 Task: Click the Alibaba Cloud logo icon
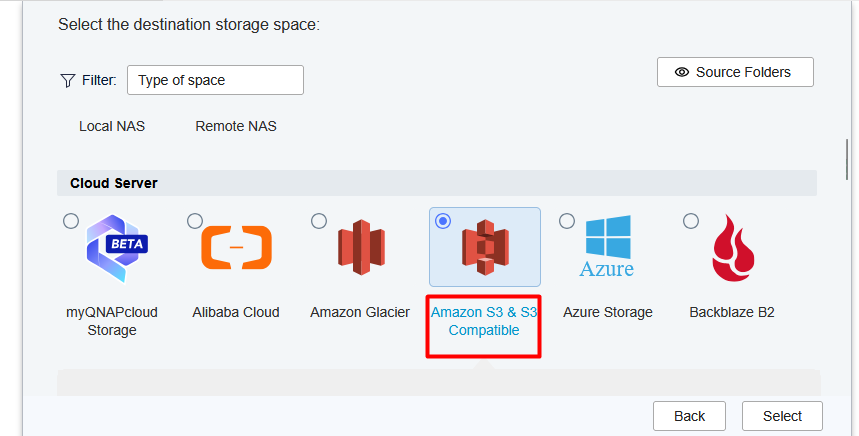point(236,247)
